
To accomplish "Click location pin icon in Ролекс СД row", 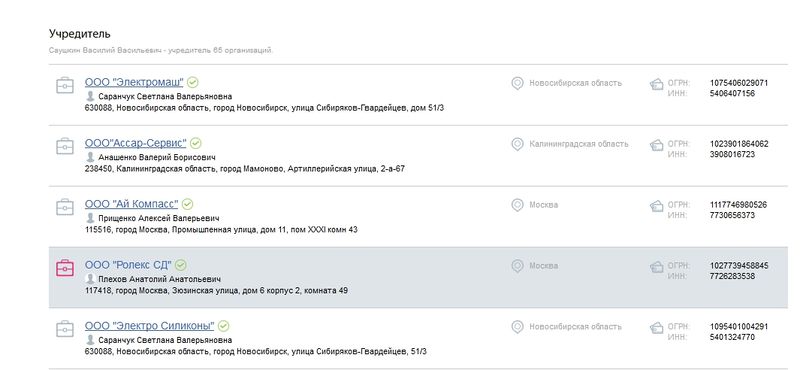I will point(517,266).
